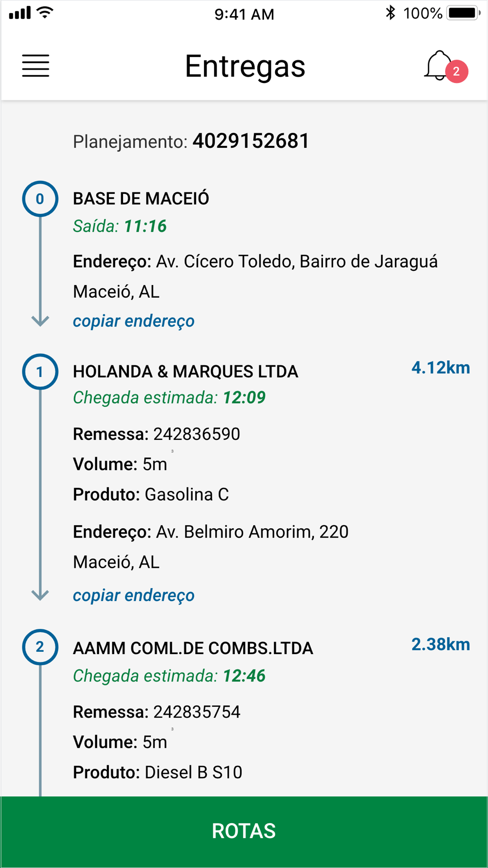Tap the 2.38km distance label
This screenshot has height=868, width=488.
pyautogui.click(x=440, y=644)
